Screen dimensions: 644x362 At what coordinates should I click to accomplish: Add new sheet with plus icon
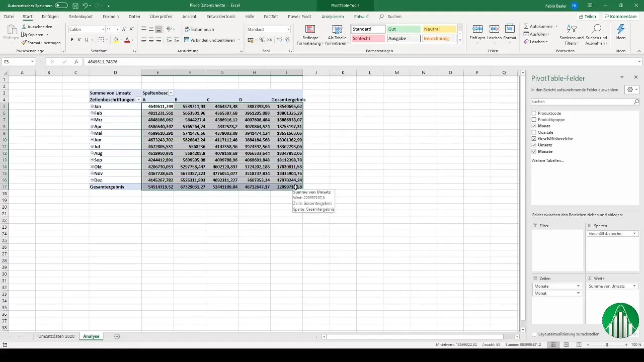(x=117, y=336)
